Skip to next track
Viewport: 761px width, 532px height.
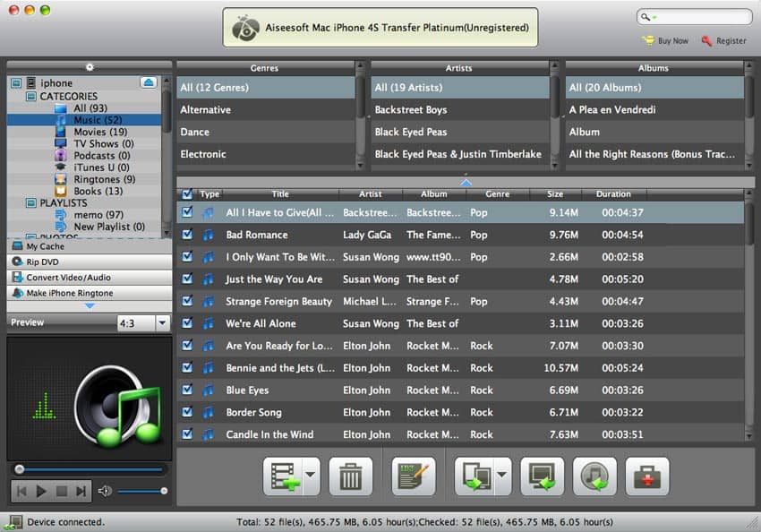(81, 491)
